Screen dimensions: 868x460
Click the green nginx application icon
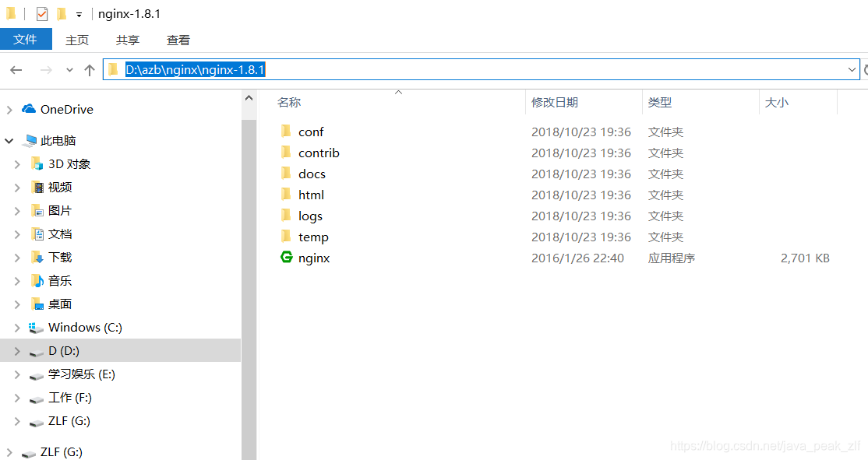286,257
